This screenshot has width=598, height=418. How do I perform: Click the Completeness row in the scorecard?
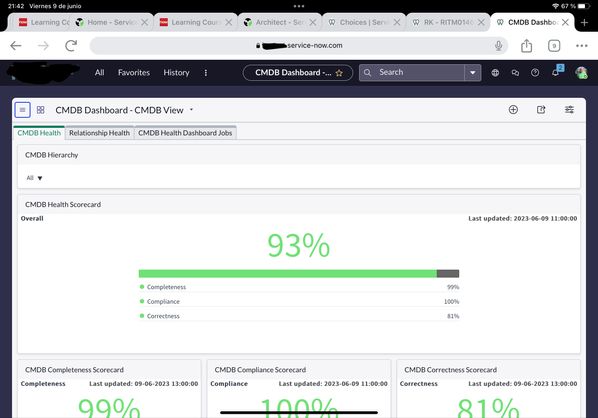click(299, 287)
